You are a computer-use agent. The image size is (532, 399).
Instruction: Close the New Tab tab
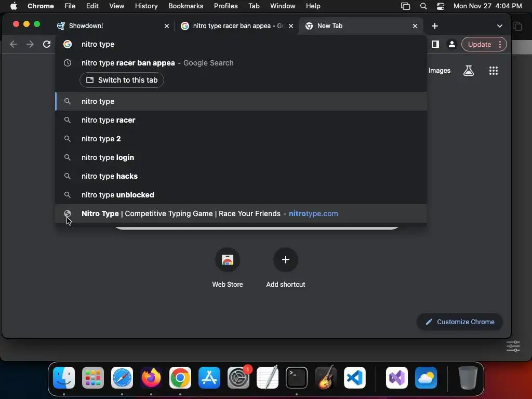[415, 26]
